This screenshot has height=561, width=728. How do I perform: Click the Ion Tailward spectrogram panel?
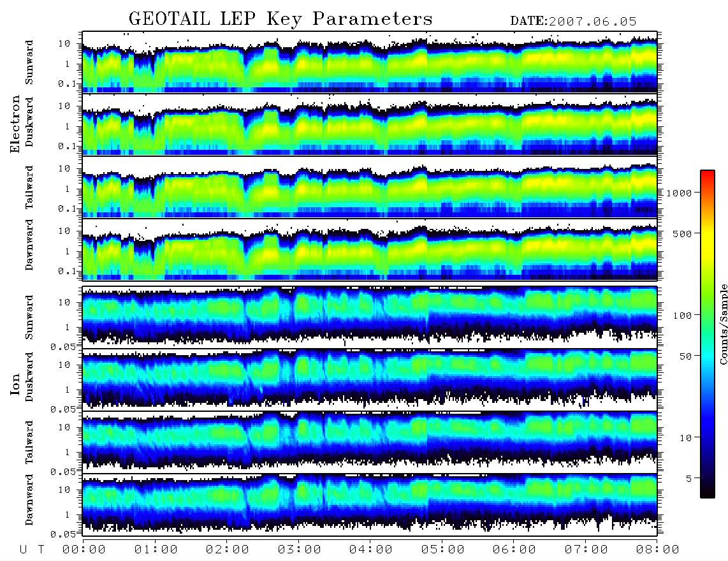point(370,442)
